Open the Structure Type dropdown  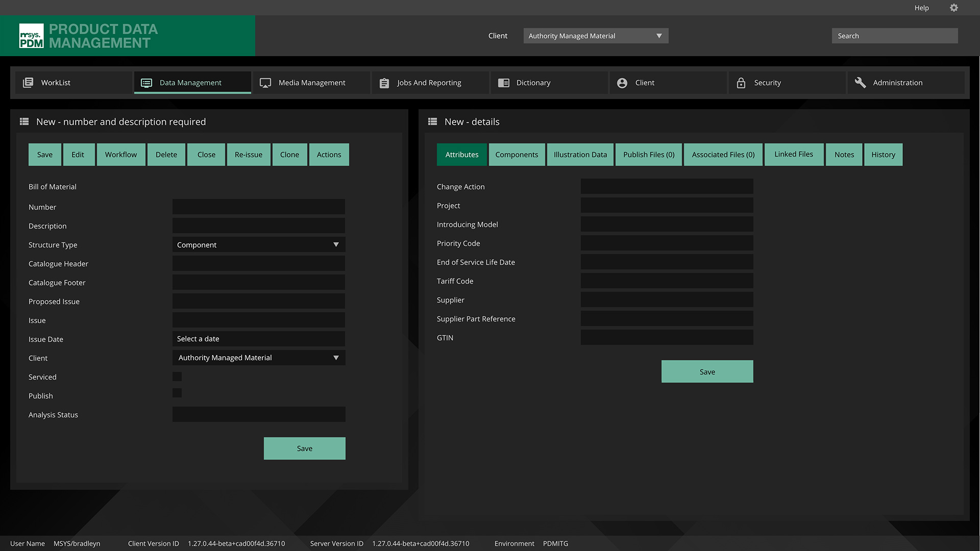pyautogui.click(x=258, y=244)
